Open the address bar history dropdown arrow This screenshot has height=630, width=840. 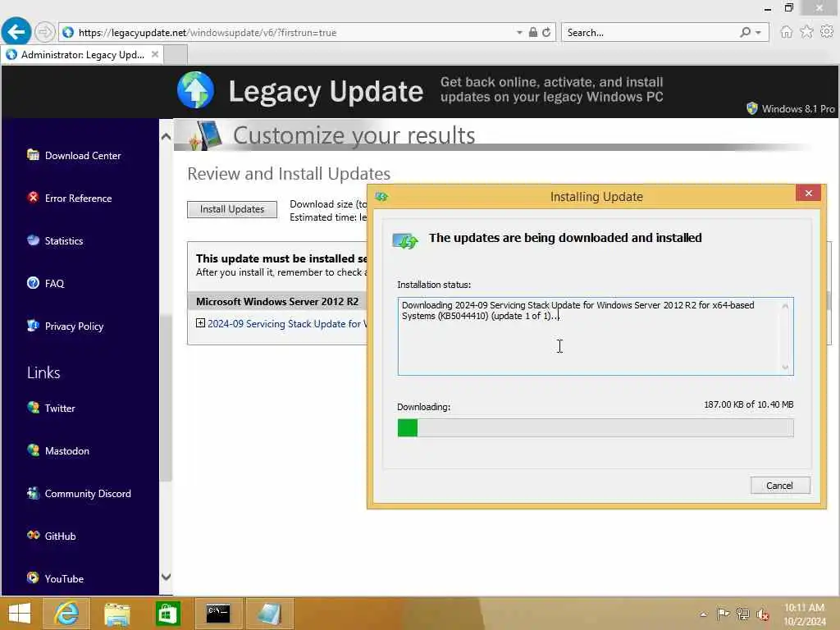click(x=519, y=33)
